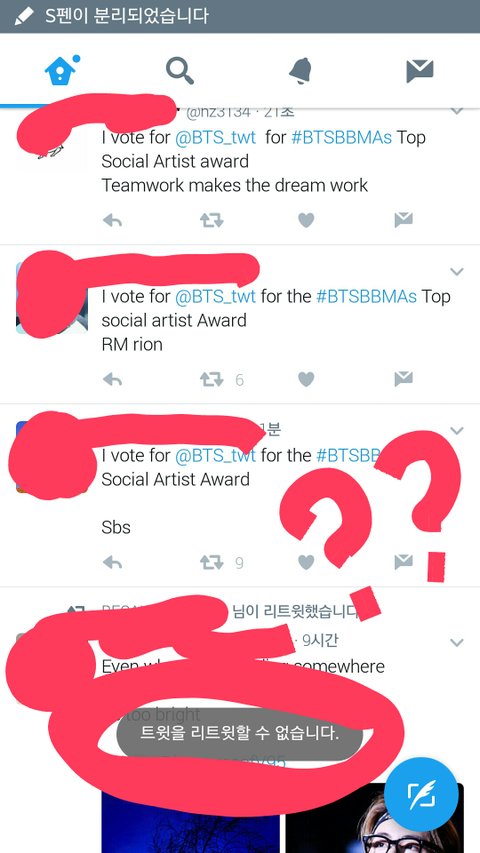Open @BTS_twt mention in 'RM rion' tweet
This screenshot has height=853, width=480.
pyautogui.click(x=215, y=296)
